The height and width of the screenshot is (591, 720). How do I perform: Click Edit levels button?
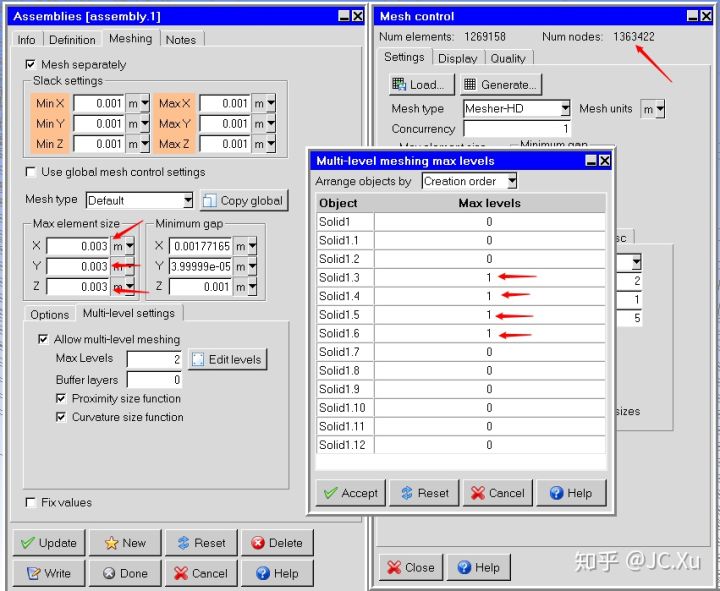tap(227, 360)
